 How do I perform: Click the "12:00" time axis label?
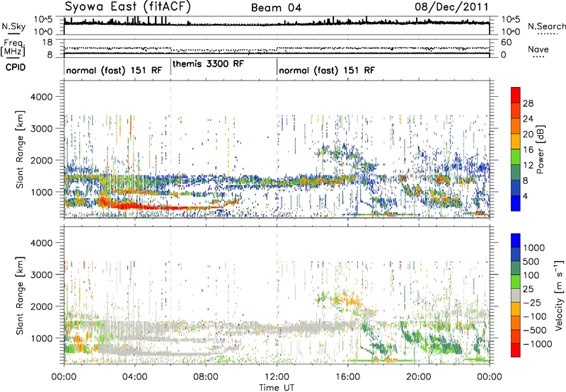tap(277, 377)
